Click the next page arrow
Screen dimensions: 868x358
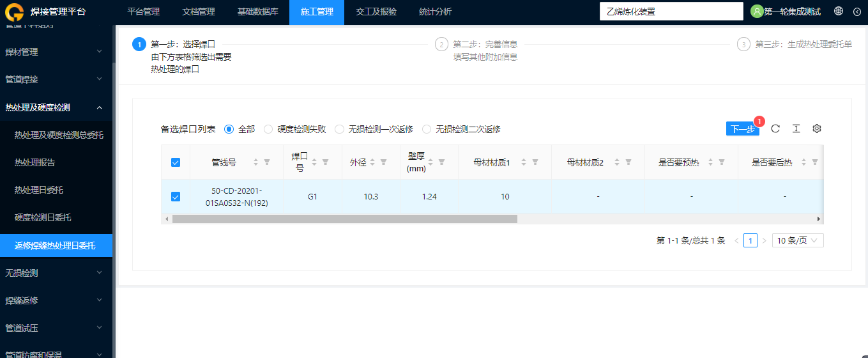click(765, 240)
